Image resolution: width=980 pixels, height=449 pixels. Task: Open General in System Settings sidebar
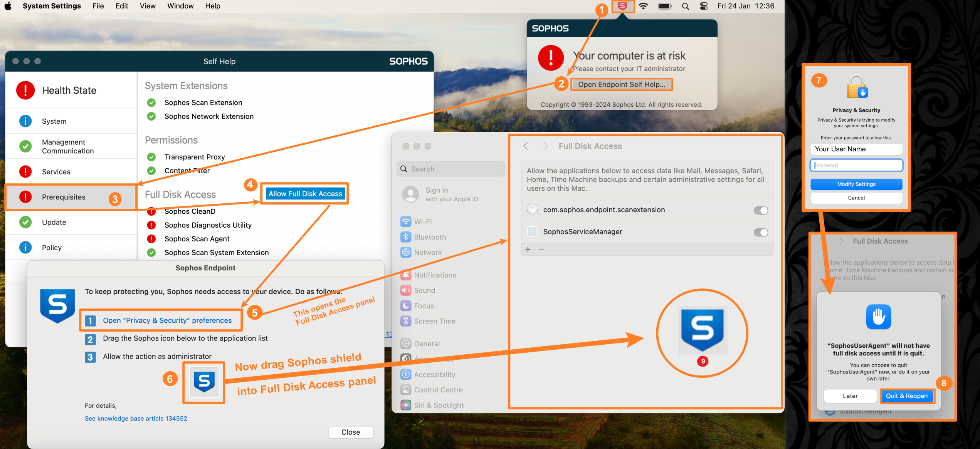[x=420, y=343]
